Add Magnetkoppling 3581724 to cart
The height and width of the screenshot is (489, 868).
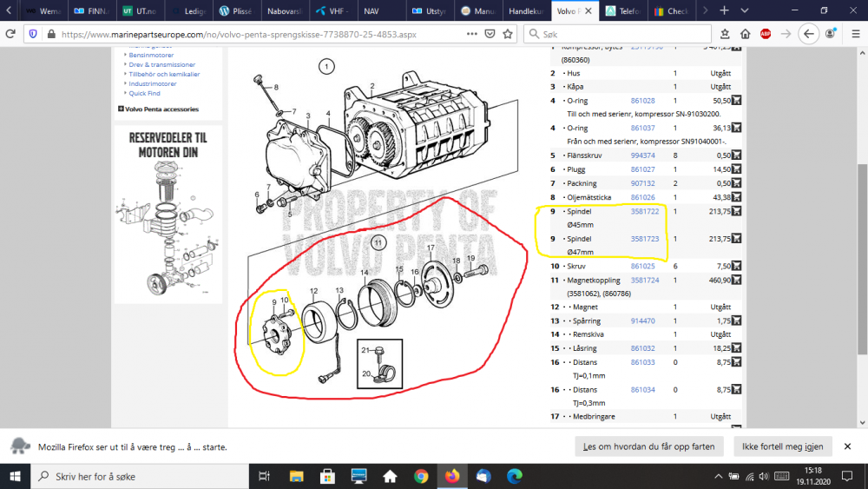[x=736, y=280]
